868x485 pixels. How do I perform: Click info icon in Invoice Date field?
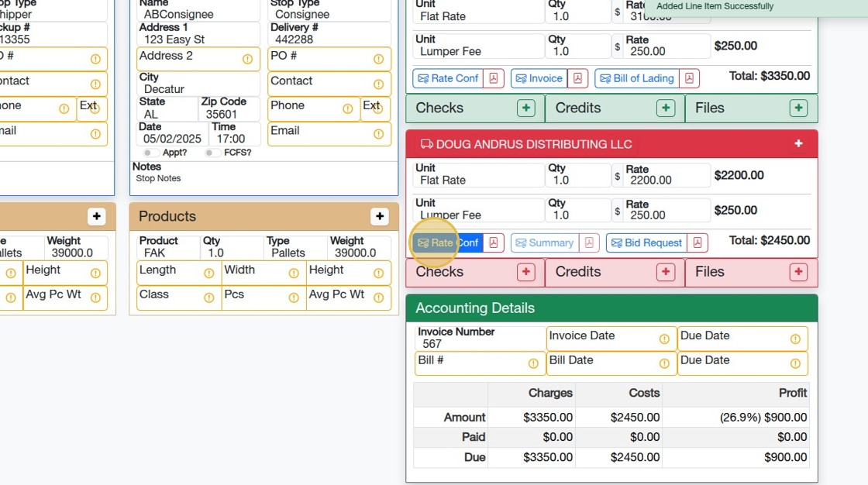click(x=664, y=339)
